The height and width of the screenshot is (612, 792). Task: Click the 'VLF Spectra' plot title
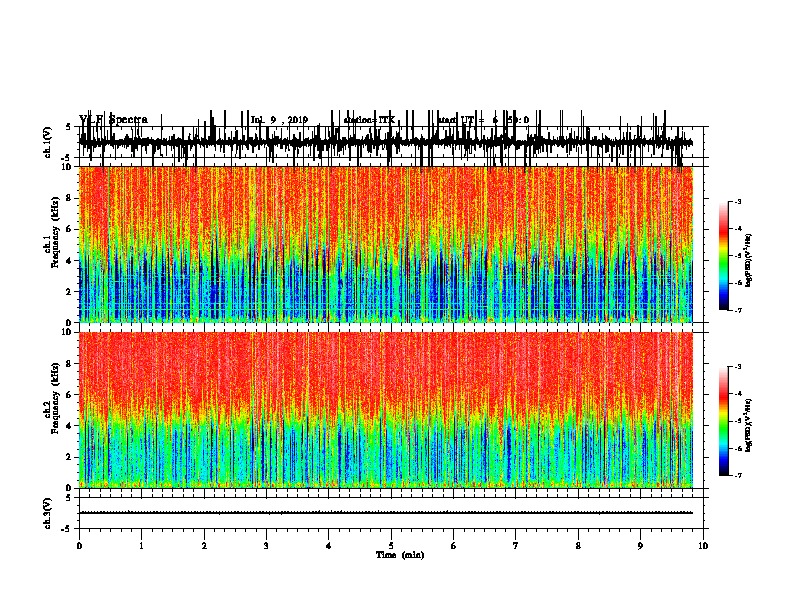pyautogui.click(x=113, y=120)
